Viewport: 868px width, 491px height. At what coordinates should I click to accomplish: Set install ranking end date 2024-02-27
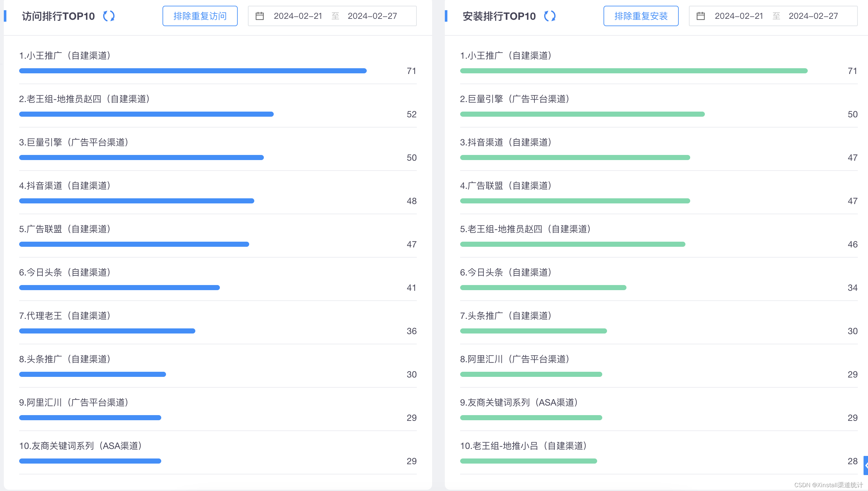(x=814, y=16)
